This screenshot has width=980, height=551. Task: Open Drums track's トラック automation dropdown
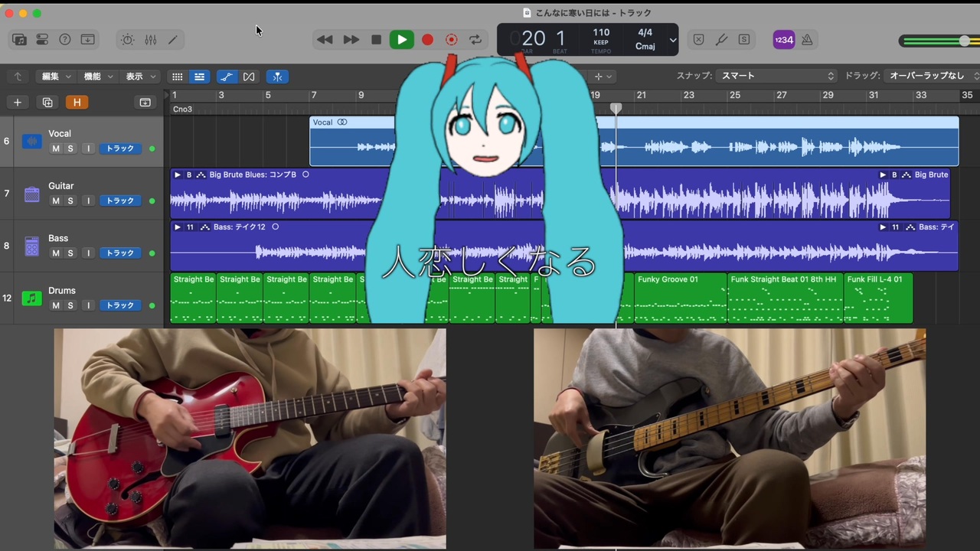point(120,305)
